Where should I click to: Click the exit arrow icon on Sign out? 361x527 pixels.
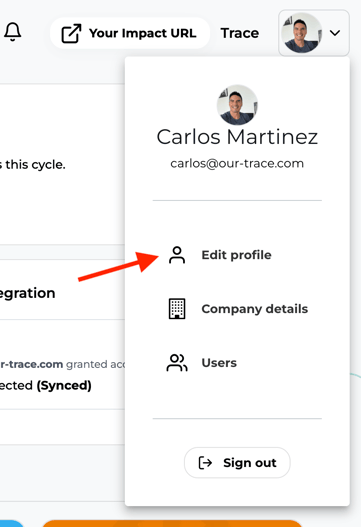click(x=205, y=463)
